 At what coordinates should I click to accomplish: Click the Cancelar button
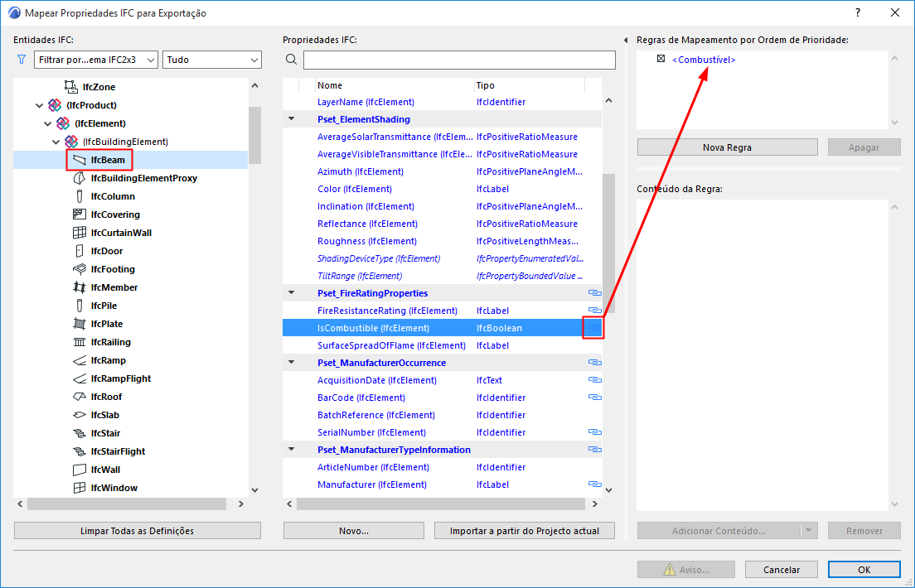click(782, 569)
